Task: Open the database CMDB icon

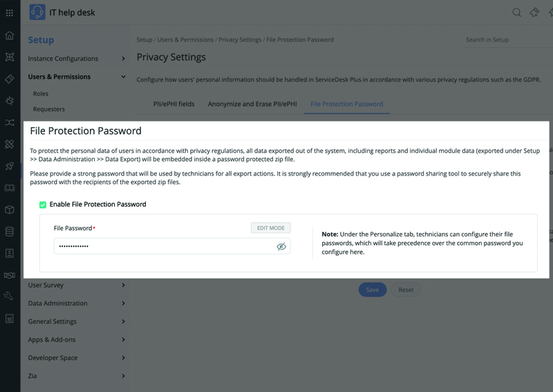Action: point(9,232)
